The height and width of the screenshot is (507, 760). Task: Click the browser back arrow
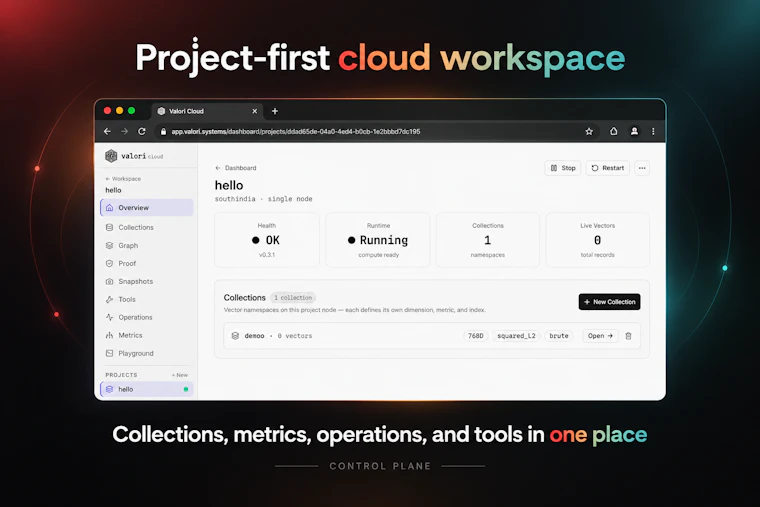click(x=107, y=131)
